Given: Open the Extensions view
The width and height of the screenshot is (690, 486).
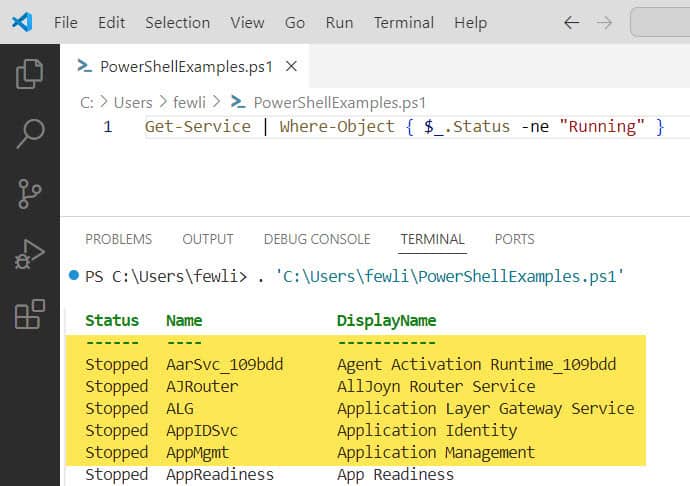Looking at the screenshot, I should (x=30, y=314).
